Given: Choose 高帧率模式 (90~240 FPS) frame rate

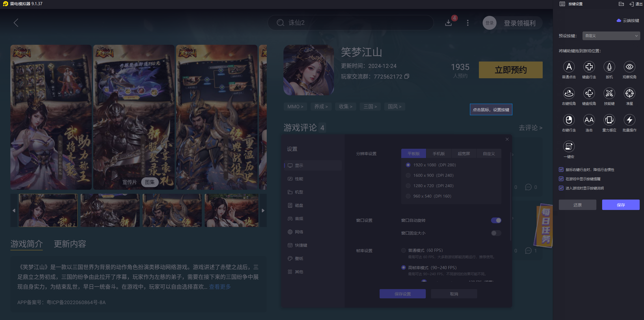Looking at the screenshot, I should [403, 267].
